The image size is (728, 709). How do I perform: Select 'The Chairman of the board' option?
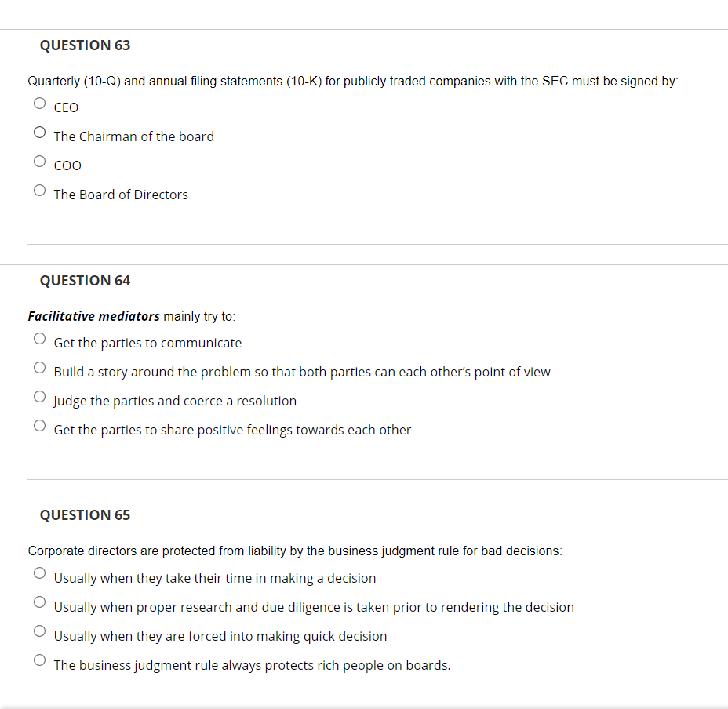39,132
